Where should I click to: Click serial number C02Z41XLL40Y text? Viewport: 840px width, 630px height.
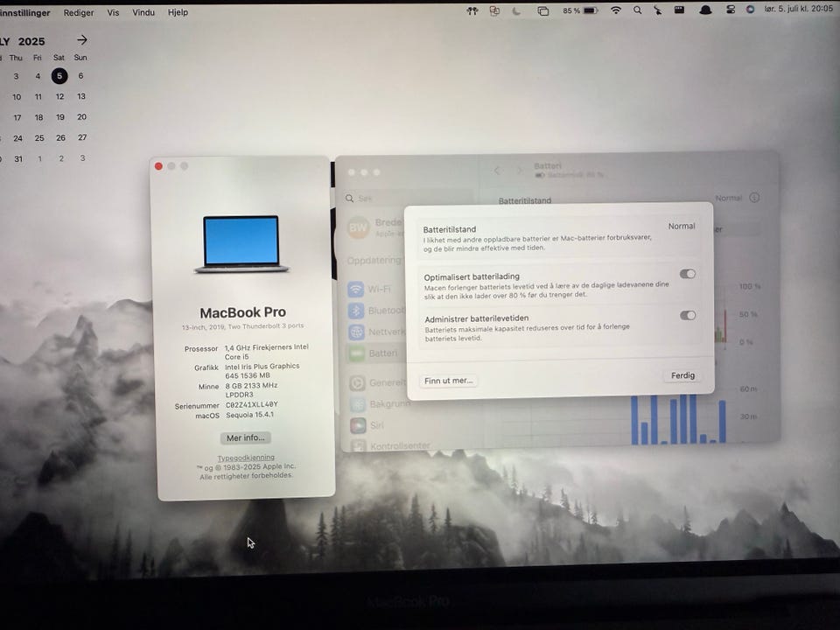(x=251, y=404)
